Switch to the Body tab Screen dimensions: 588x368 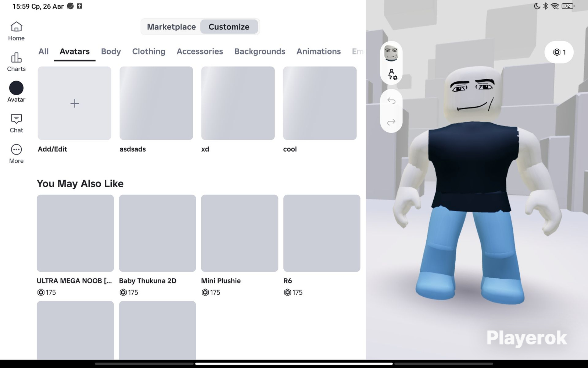click(x=111, y=52)
